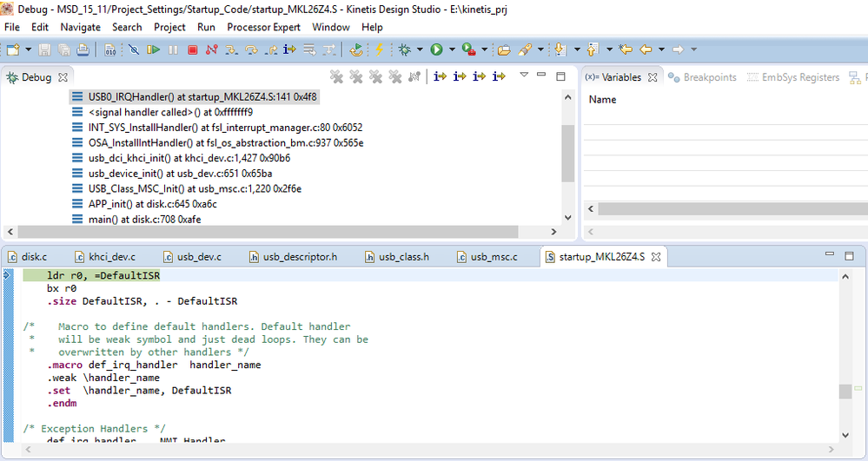Close the Debug view tab

pyautogui.click(x=63, y=77)
